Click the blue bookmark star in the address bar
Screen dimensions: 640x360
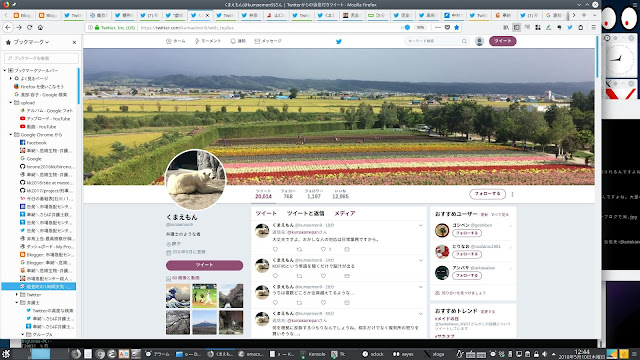[457, 27]
